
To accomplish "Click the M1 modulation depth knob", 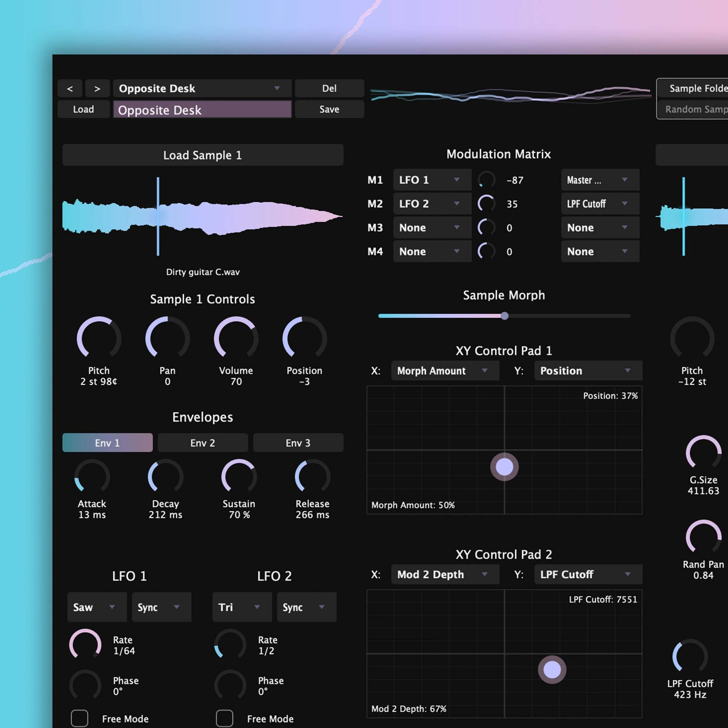I will [487, 180].
